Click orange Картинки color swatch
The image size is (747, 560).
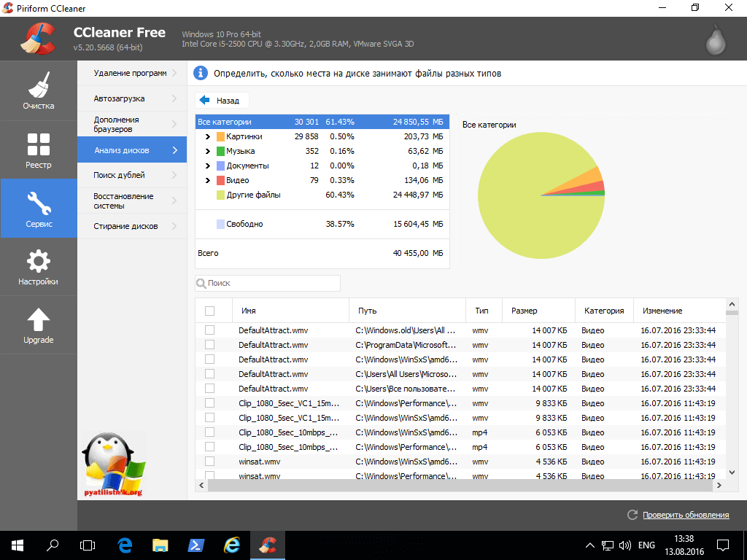(x=220, y=136)
